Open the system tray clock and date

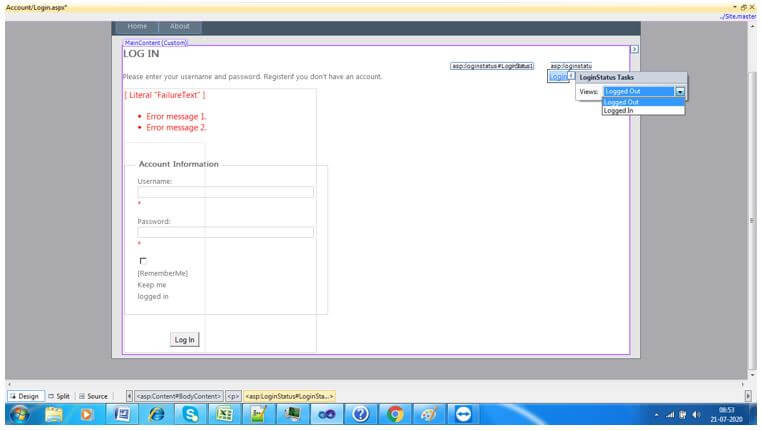(726, 414)
